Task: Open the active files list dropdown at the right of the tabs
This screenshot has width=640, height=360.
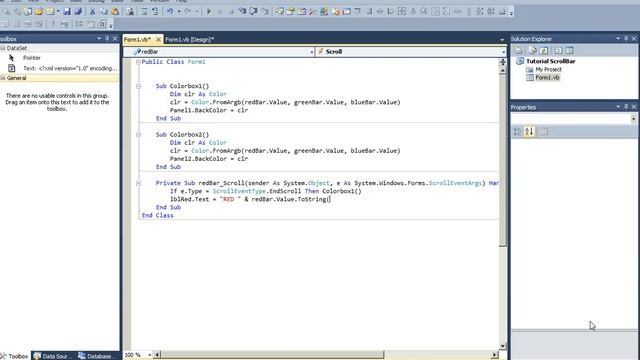Action: tap(502, 40)
